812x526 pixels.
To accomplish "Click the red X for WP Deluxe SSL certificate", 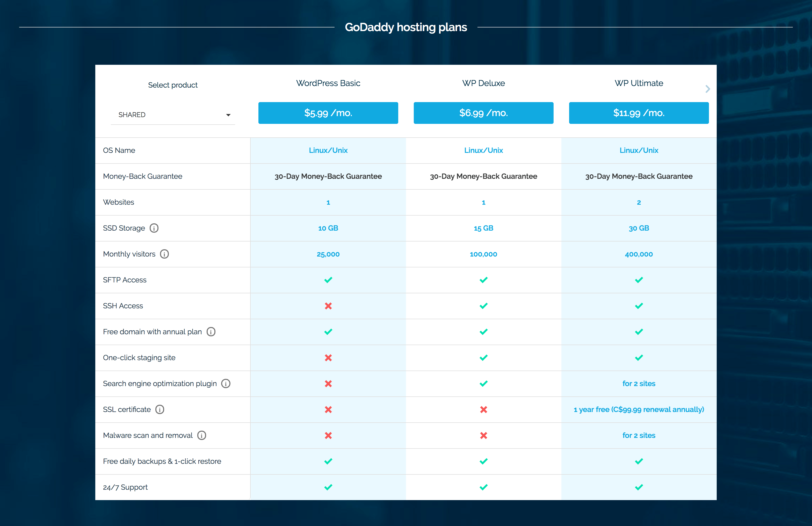I will (x=483, y=410).
